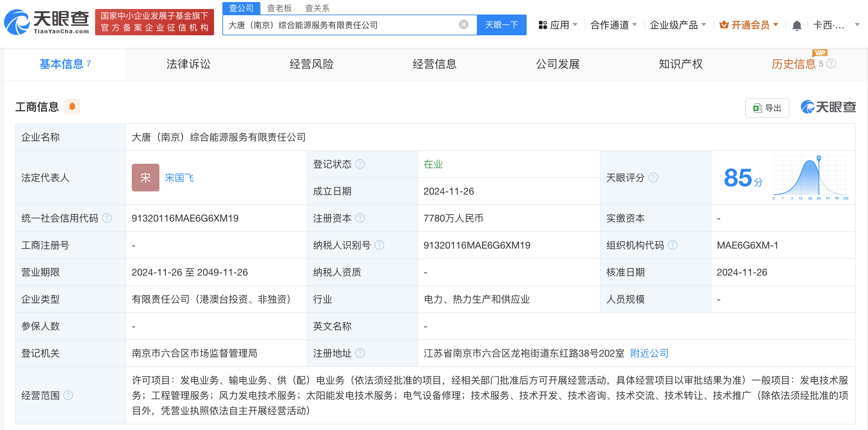
Task: Clear the search box text
Action: pyautogui.click(x=463, y=25)
